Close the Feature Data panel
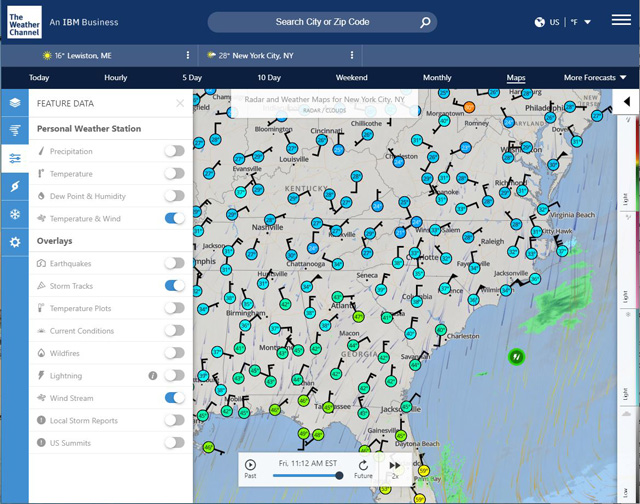Screen dimensions: 640x504 point(180,103)
